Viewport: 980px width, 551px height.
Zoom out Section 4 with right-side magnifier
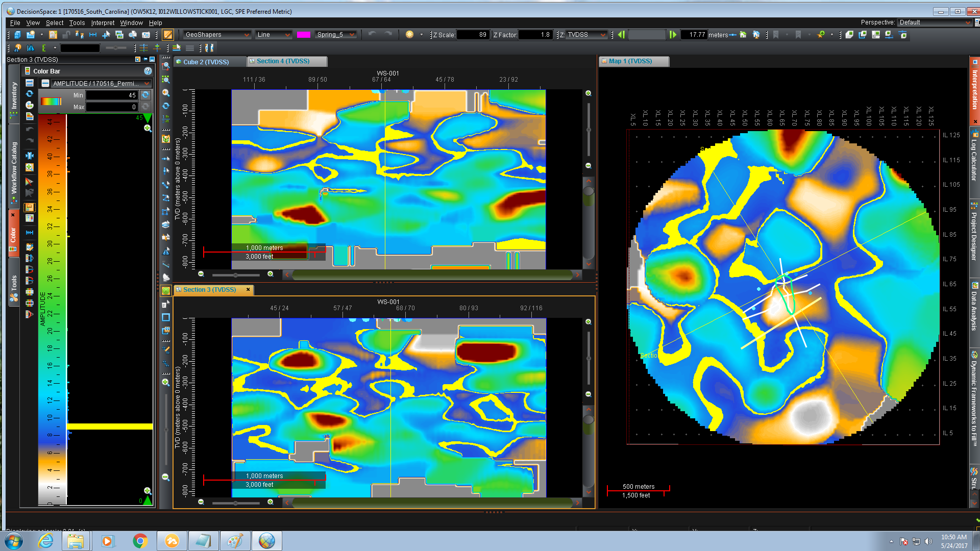tap(589, 166)
